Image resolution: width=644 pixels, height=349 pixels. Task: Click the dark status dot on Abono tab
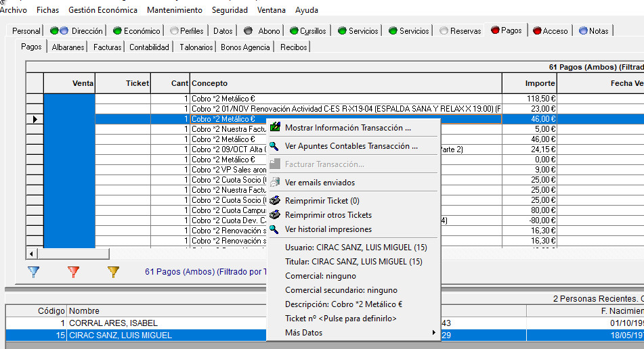point(248,30)
